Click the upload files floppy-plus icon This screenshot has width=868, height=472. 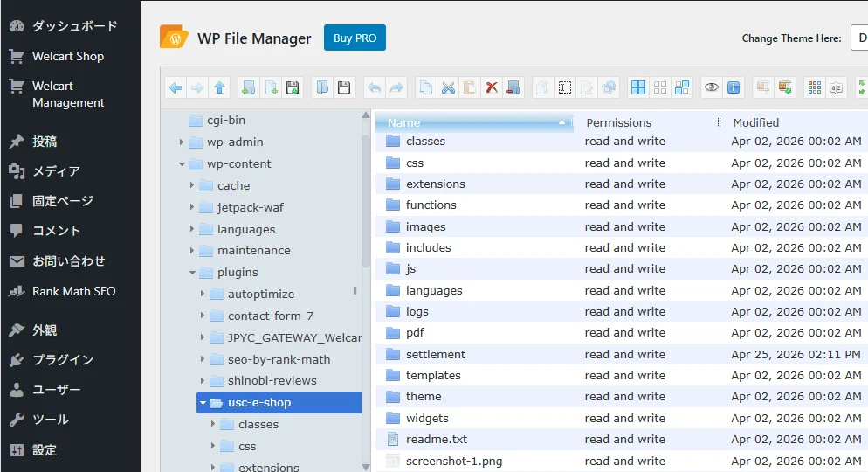coord(293,87)
